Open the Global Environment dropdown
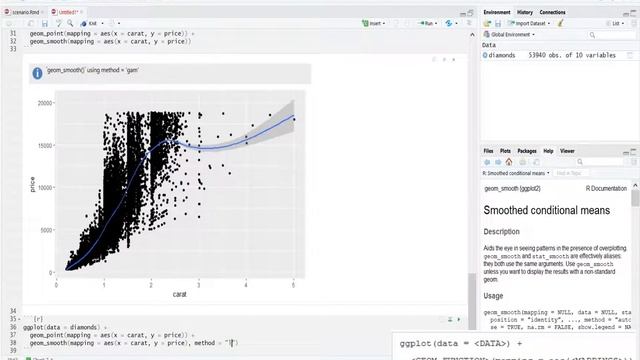Image resolution: width=640 pixels, height=360 pixels. point(509,35)
